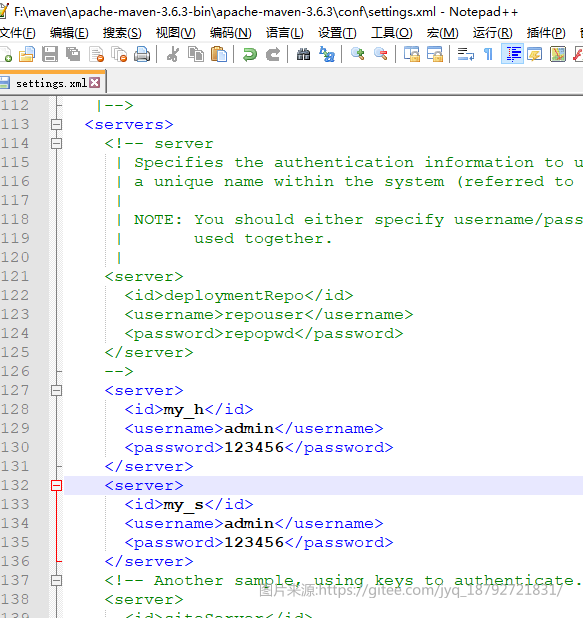
Task: Open the 文件(F) menu
Action: [x=18, y=33]
